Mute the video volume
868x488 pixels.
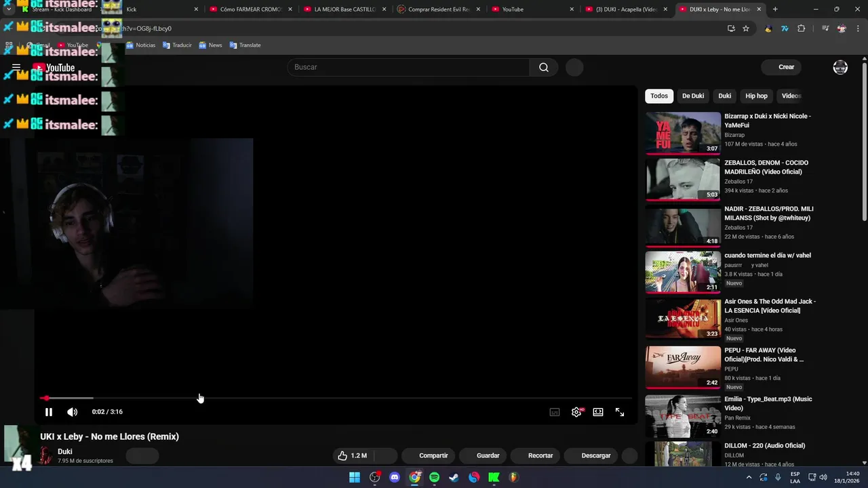tap(72, 412)
